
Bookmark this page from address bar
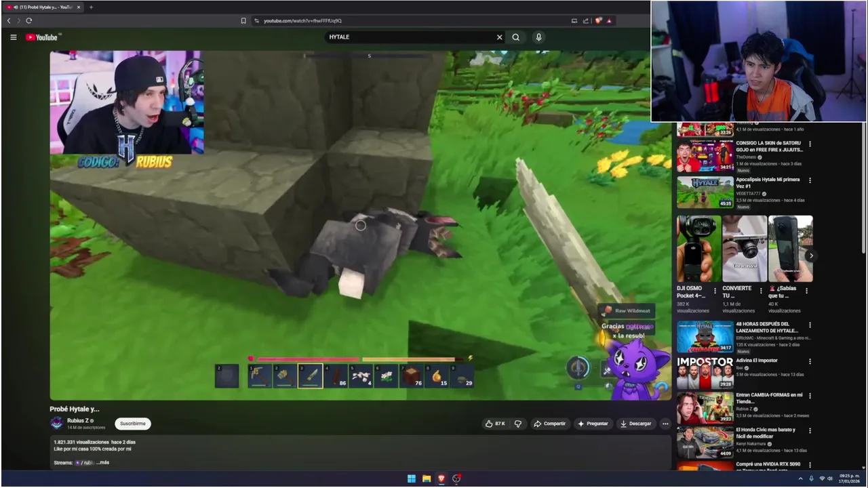click(243, 21)
